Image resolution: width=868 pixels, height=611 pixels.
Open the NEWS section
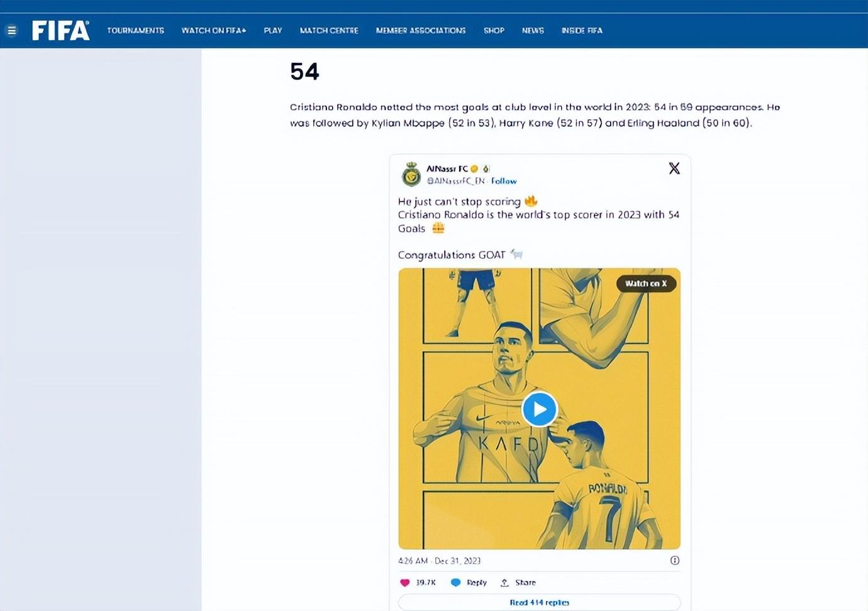[x=533, y=30]
